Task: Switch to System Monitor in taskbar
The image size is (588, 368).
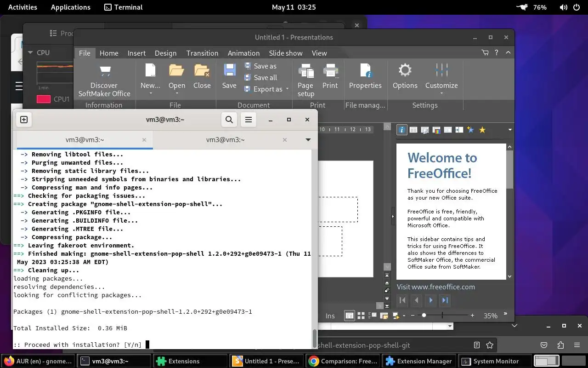Action: click(496, 361)
